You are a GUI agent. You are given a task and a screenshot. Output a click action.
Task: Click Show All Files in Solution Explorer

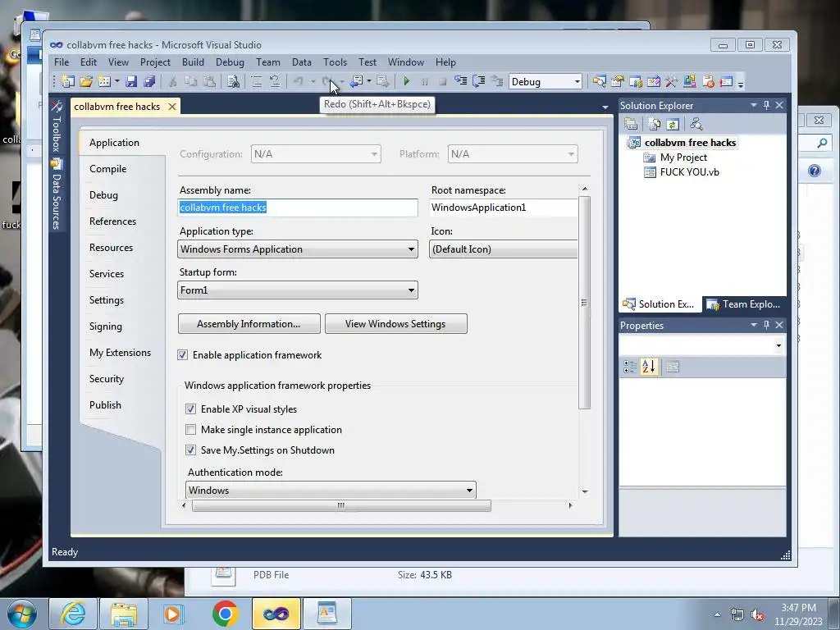pyautogui.click(x=654, y=125)
